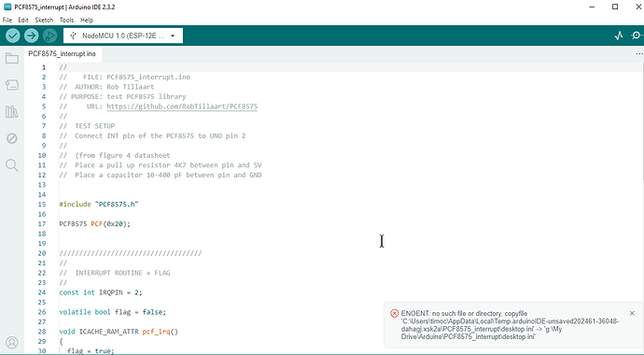Click line number 15 in the gutter

42,205
